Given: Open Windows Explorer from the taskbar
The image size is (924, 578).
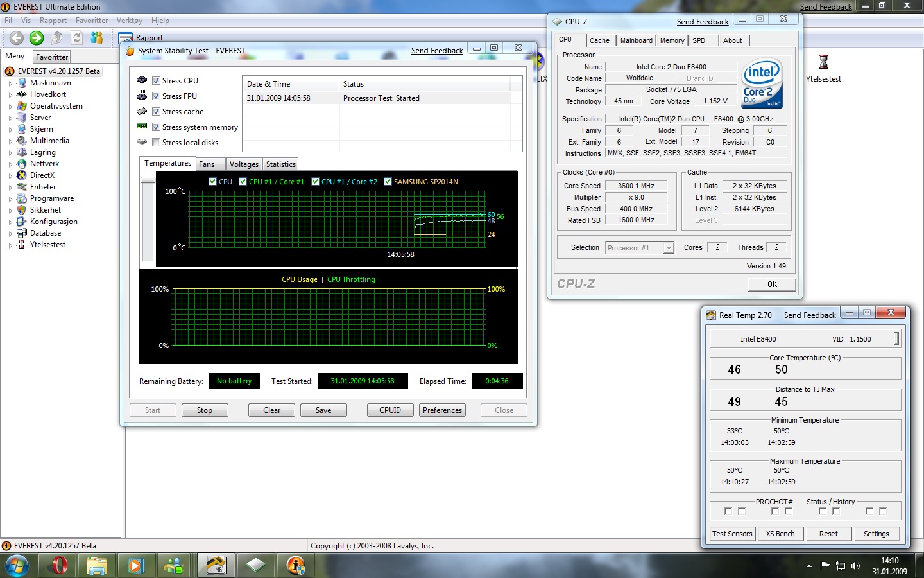Looking at the screenshot, I should click(x=97, y=565).
